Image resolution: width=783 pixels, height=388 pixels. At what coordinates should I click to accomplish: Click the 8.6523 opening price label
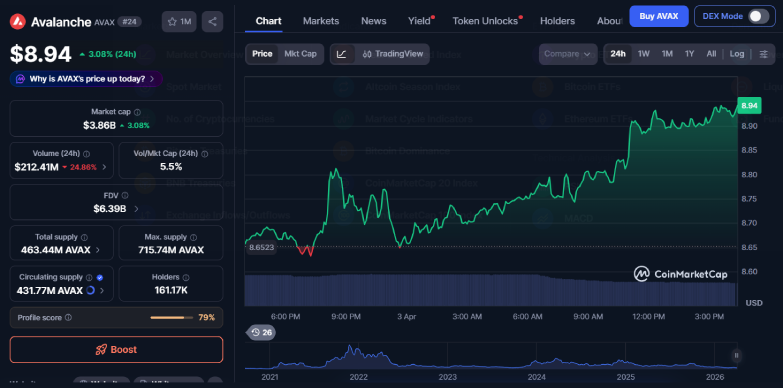pyautogui.click(x=262, y=247)
